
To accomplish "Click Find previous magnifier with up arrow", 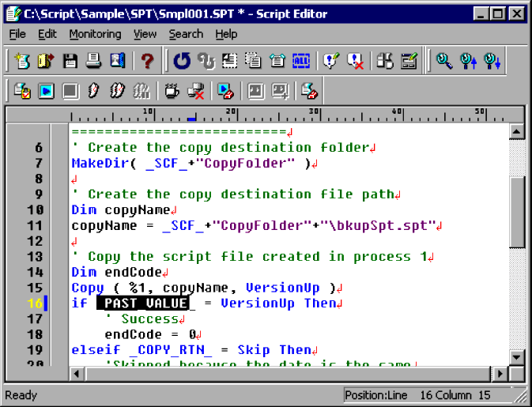I will 468,62.
